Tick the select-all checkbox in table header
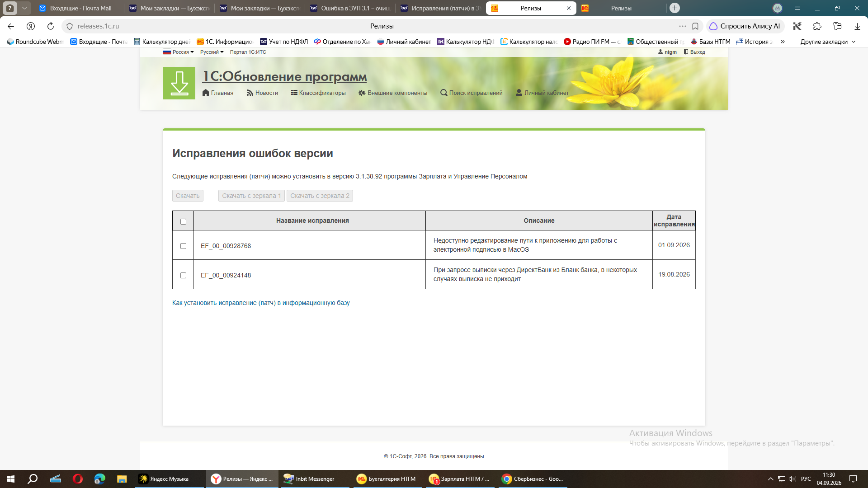Screen dimensions: 868x488 [x=183, y=221]
